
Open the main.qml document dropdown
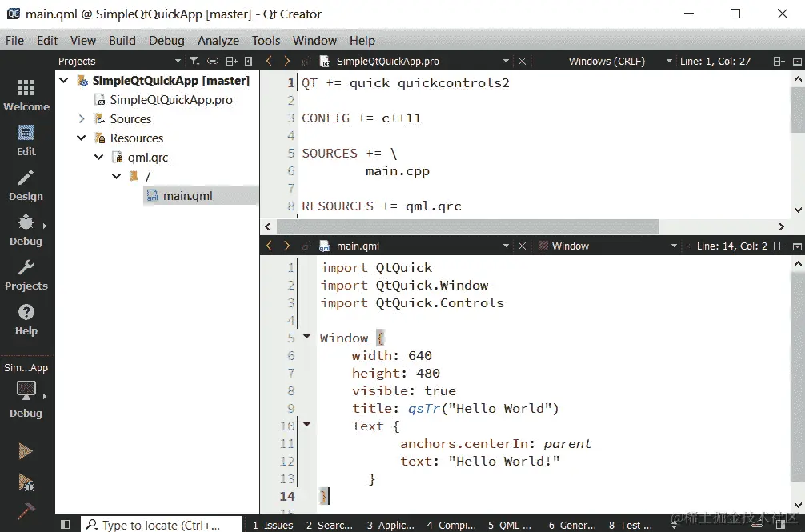pos(415,246)
